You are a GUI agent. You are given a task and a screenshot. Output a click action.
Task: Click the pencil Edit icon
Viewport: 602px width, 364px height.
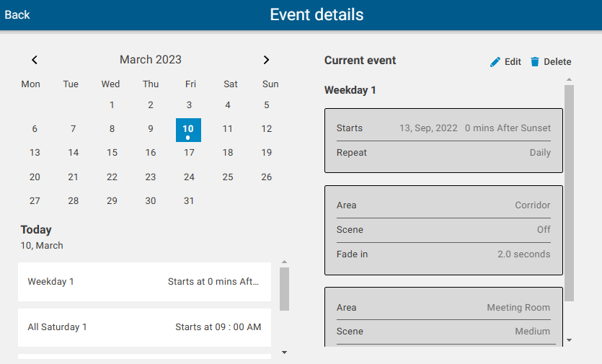point(495,62)
